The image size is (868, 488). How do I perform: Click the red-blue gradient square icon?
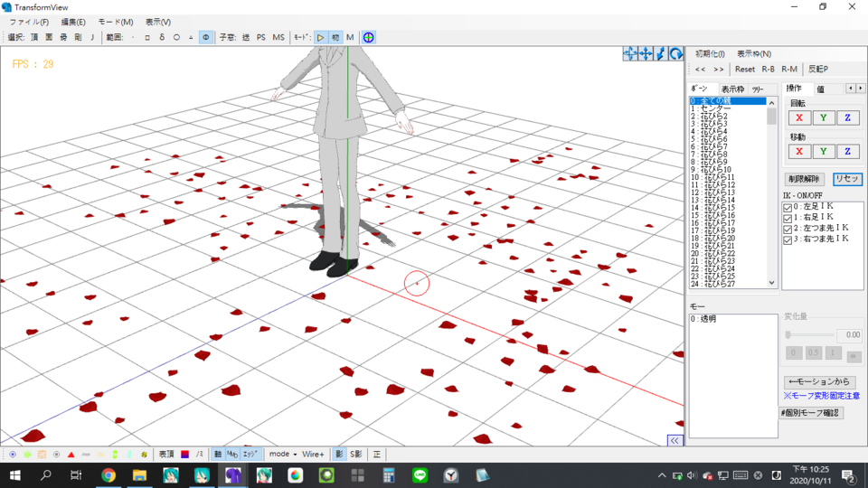(184, 455)
